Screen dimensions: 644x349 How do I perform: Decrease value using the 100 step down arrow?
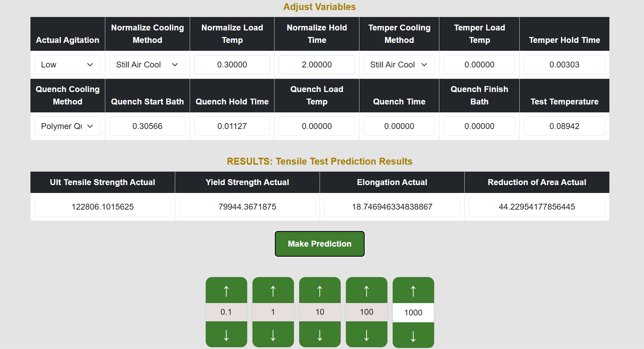click(x=366, y=334)
